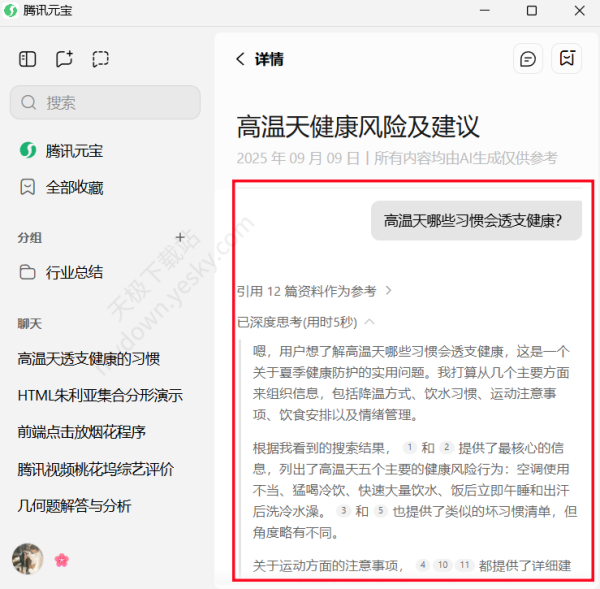
Task: Select 腾讯元宝 in the sidebar
Action: pyautogui.click(x=73, y=151)
